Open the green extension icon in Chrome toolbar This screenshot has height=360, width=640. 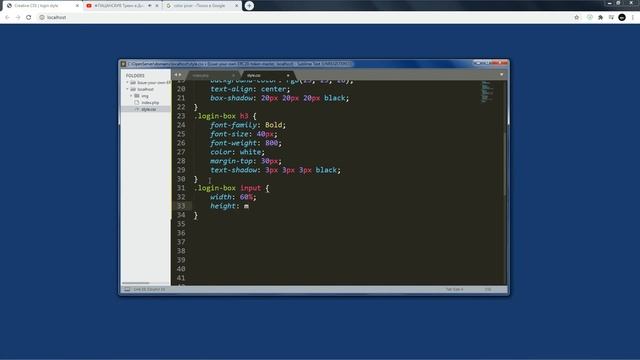(589, 17)
